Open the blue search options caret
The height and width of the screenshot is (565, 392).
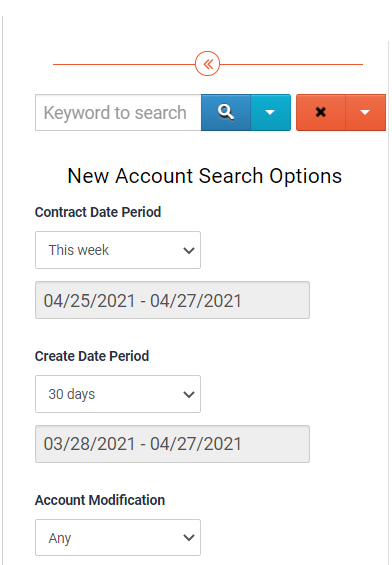[x=271, y=112]
